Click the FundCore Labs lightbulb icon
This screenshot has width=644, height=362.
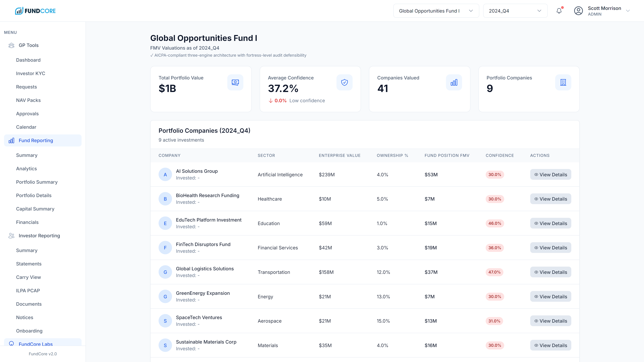click(x=11, y=344)
